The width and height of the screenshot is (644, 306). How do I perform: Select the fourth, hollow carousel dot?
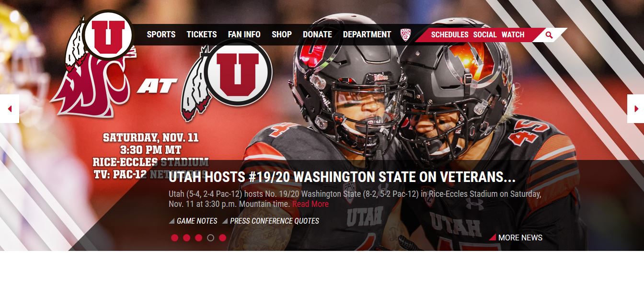(210, 238)
